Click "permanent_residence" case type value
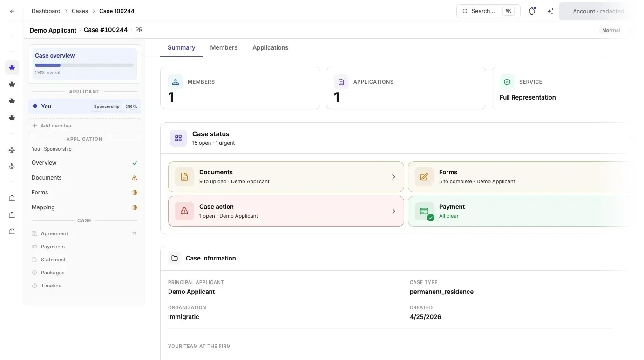 point(441,292)
